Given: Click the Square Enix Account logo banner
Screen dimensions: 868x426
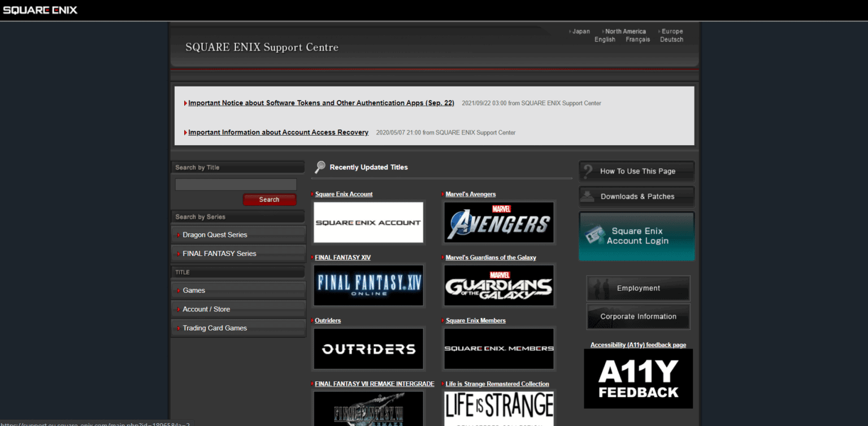Looking at the screenshot, I should pyautogui.click(x=368, y=223).
